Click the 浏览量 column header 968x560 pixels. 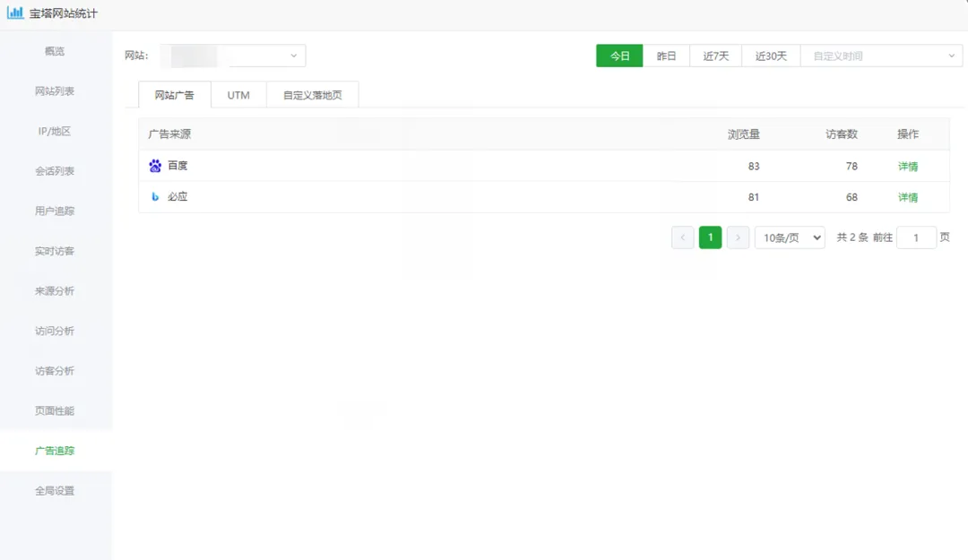point(743,134)
